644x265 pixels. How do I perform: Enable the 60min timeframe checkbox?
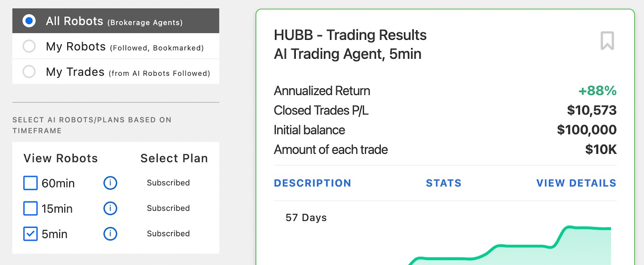(31, 183)
